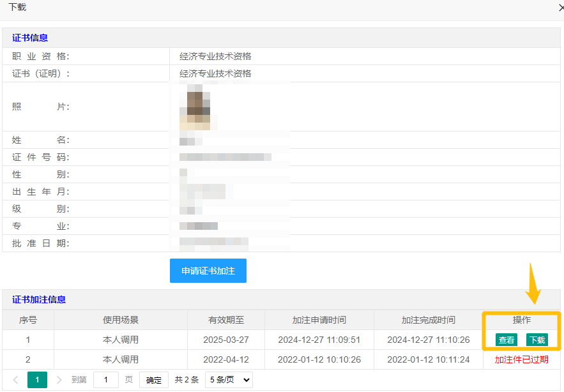Image resolution: width=564 pixels, height=392 pixels.
Task: Click the 证书信息 section heading
Action: click(x=30, y=38)
